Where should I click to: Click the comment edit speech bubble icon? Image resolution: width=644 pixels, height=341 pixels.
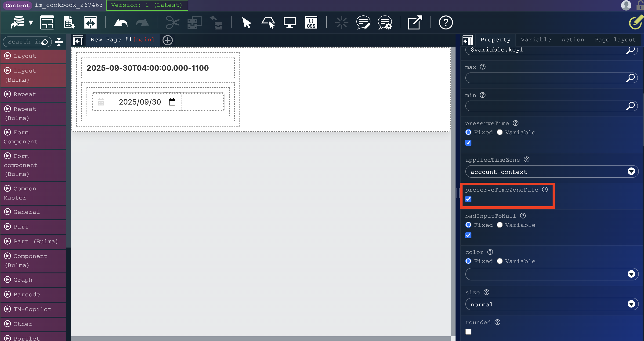(x=363, y=23)
